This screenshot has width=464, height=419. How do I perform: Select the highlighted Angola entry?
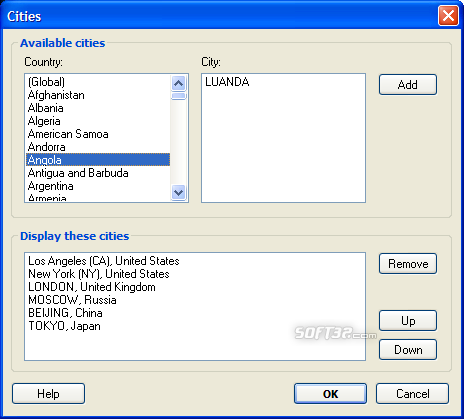click(98, 160)
